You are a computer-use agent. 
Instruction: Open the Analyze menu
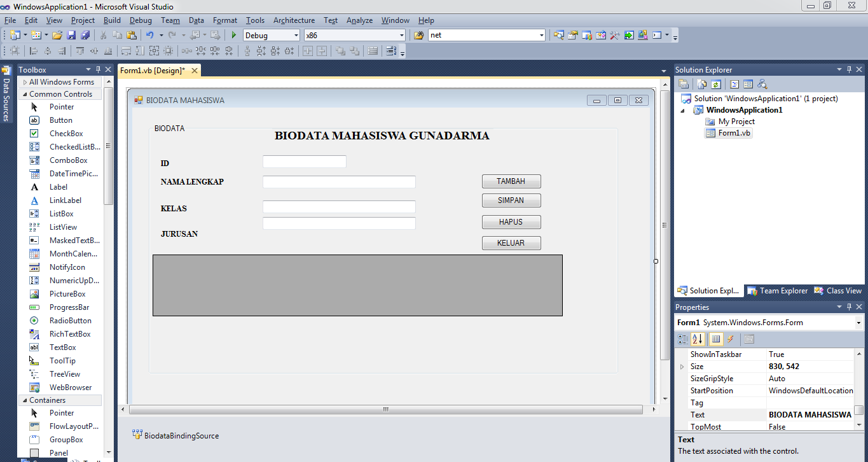pyautogui.click(x=359, y=20)
